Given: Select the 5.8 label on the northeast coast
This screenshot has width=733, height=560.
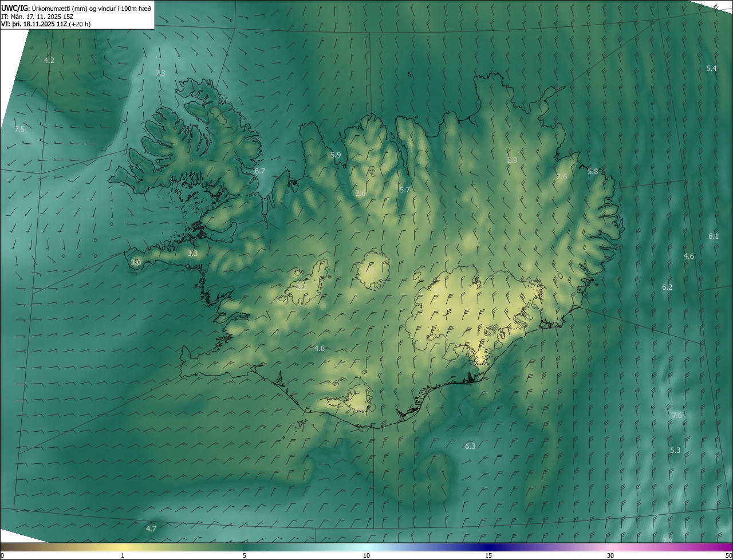Looking at the screenshot, I should [593, 171].
